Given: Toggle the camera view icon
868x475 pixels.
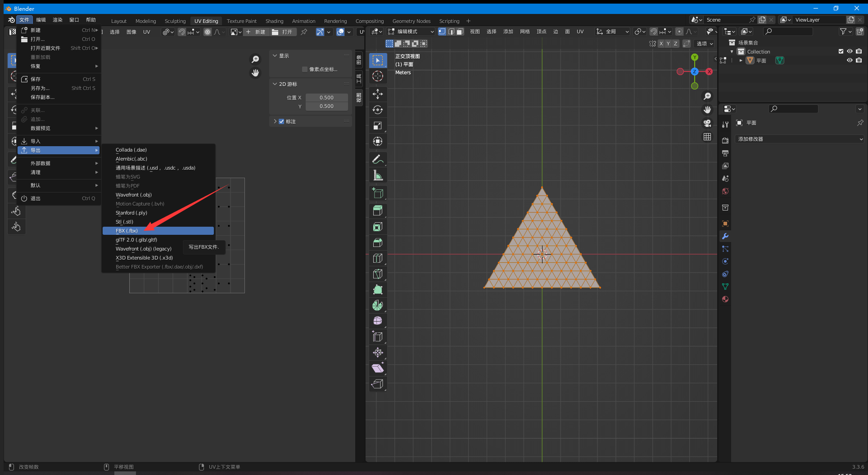Looking at the screenshot, I should click(707, 123).
